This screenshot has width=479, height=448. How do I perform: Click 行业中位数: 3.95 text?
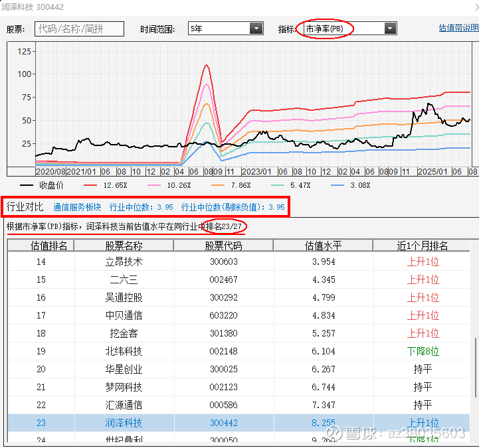141,207
